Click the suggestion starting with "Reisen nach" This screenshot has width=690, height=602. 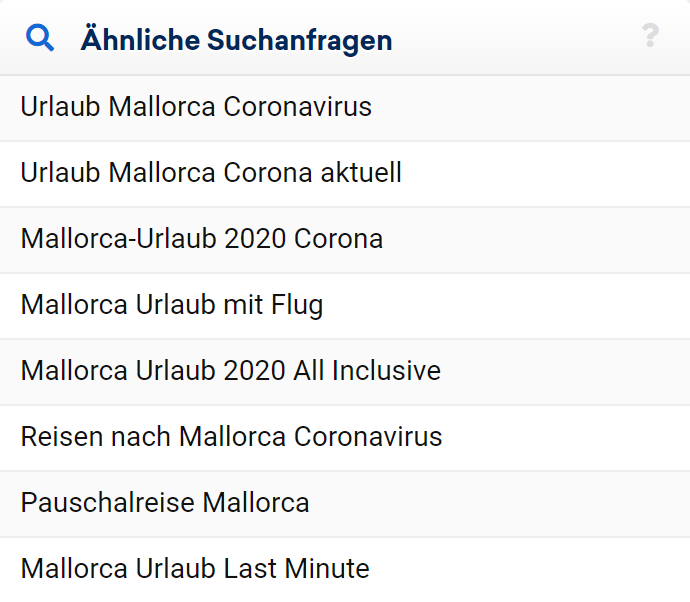click(x=231, y=437)
